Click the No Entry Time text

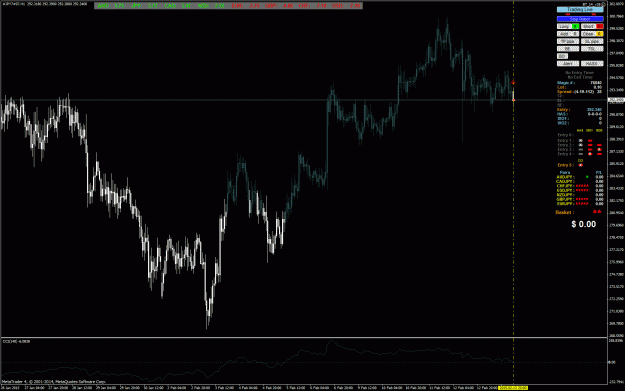[580, 73]
